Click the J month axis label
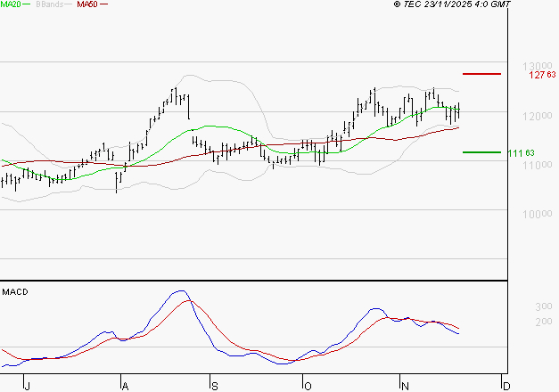The width and height of the screenshot is (559, 392). (27, 387)
